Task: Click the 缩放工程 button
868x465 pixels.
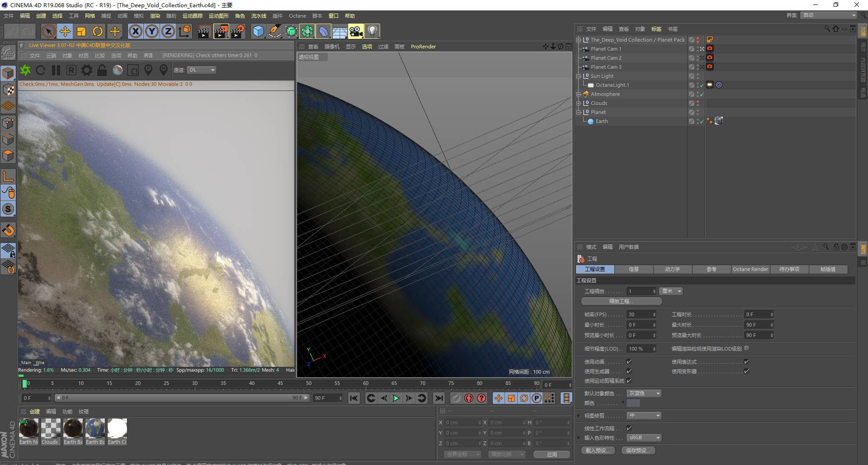Action: [621, 301]
